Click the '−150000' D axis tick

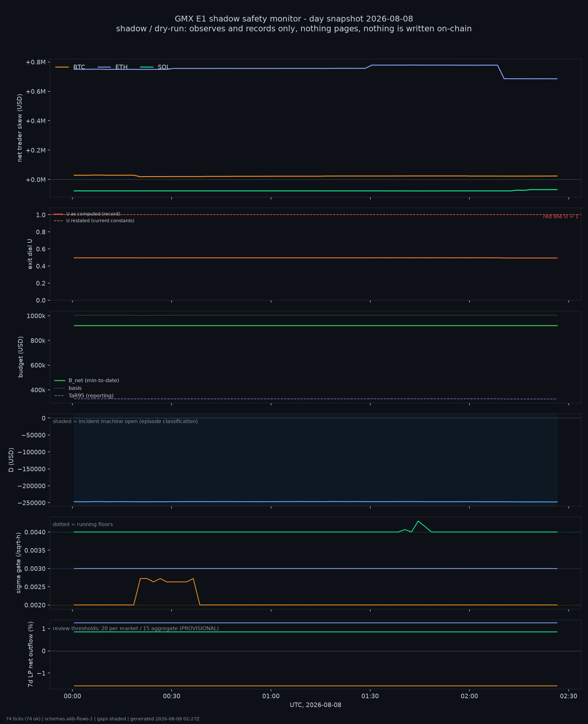click(x=32, y=469)
